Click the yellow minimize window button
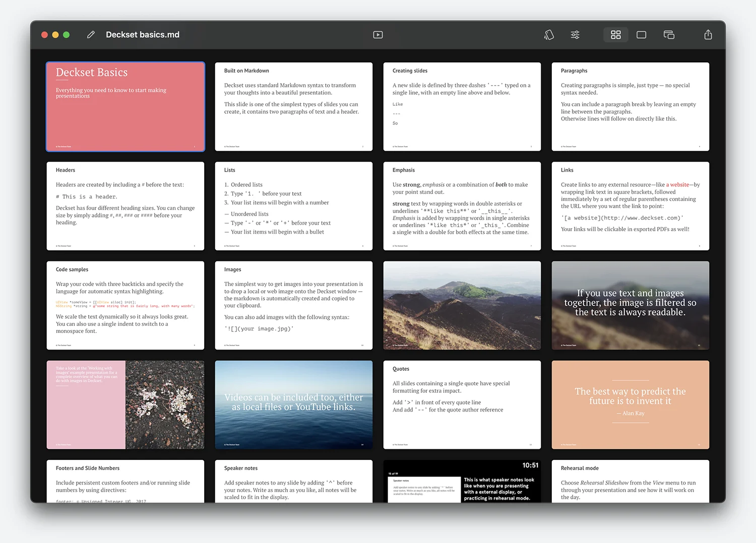The width and height of the screenshot is (756, 543). coord(55,35)
